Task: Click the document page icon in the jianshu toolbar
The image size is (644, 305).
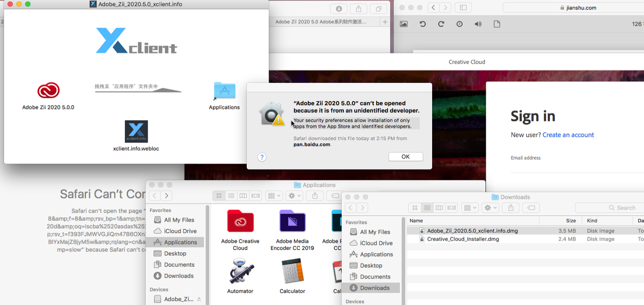Action: (x=497, y=24)
